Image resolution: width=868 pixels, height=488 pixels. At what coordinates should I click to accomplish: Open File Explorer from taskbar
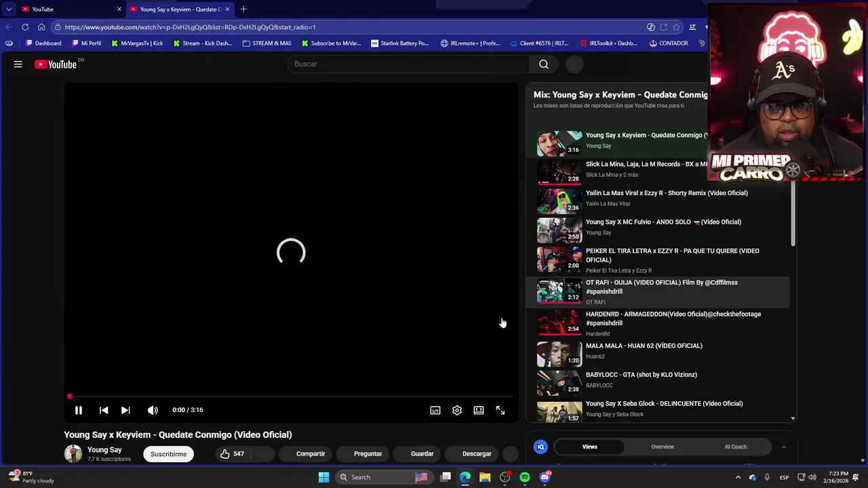[485, 477]
